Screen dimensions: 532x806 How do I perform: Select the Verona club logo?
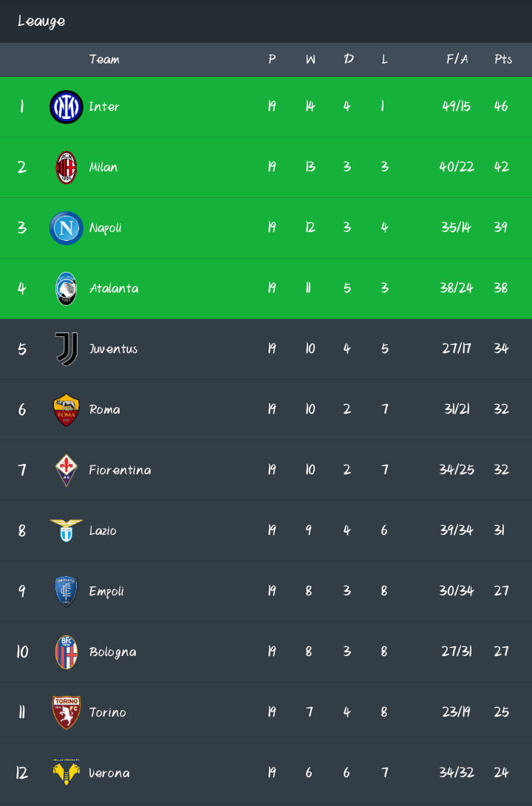pyautogui.click(x=66, y=773)
